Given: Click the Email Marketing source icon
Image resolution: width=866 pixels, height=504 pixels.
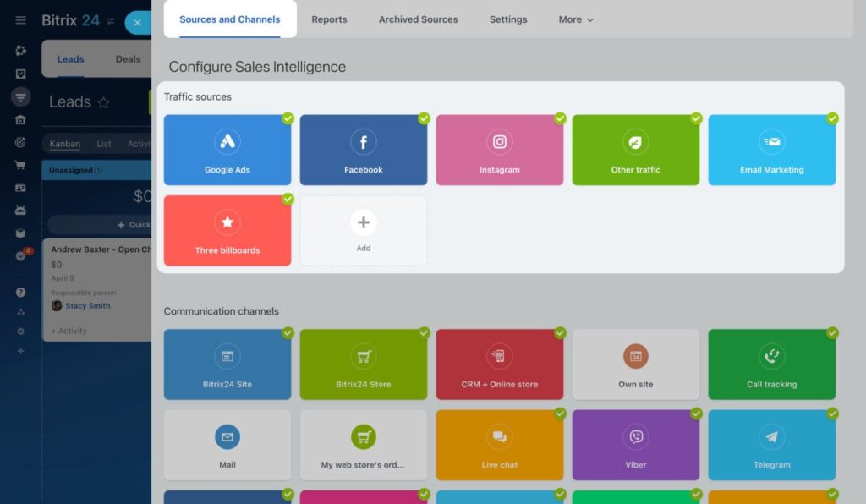Looking at the screenshot, I should (x=771, y=143).
